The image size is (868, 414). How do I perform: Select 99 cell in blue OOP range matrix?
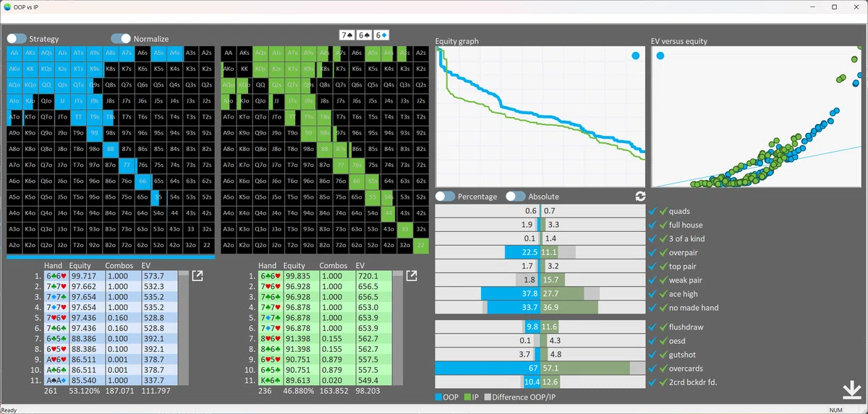[94, 133]
